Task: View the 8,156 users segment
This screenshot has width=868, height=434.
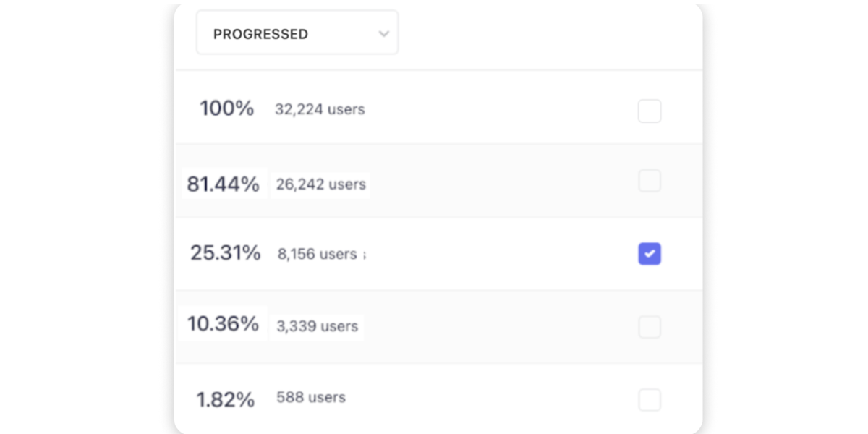Action: pos(317,255)
